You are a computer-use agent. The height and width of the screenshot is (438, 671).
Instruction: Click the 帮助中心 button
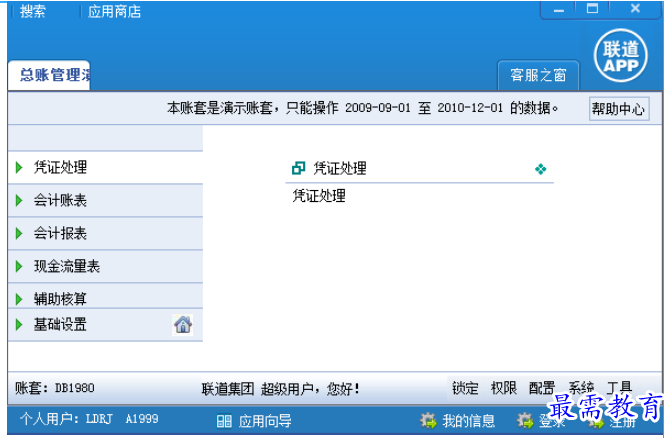pyautogui.click(x=619, y=109)
